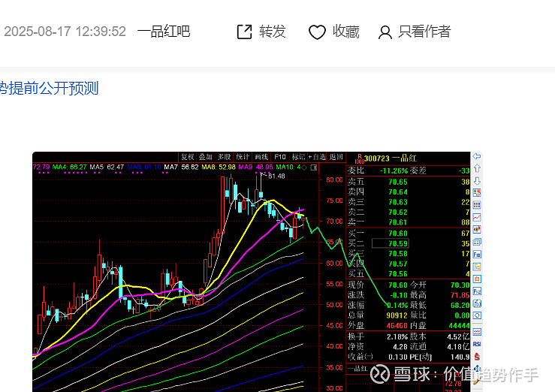Image resolution: width=555 pixels, height=392 pixels.
Task: Click the 最低 value 68.20
Action: [460, 306]
